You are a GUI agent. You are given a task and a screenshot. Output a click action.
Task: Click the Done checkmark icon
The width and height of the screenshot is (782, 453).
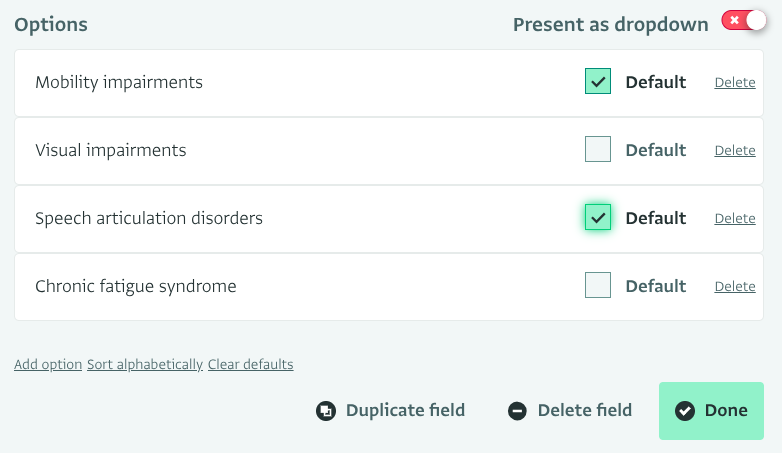tap(685, 411)
